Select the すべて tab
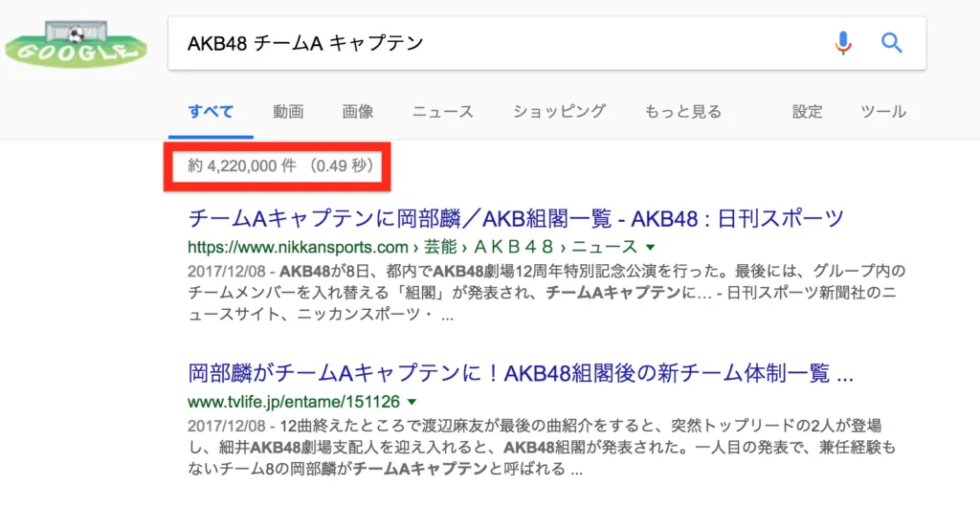 [211, 112]
